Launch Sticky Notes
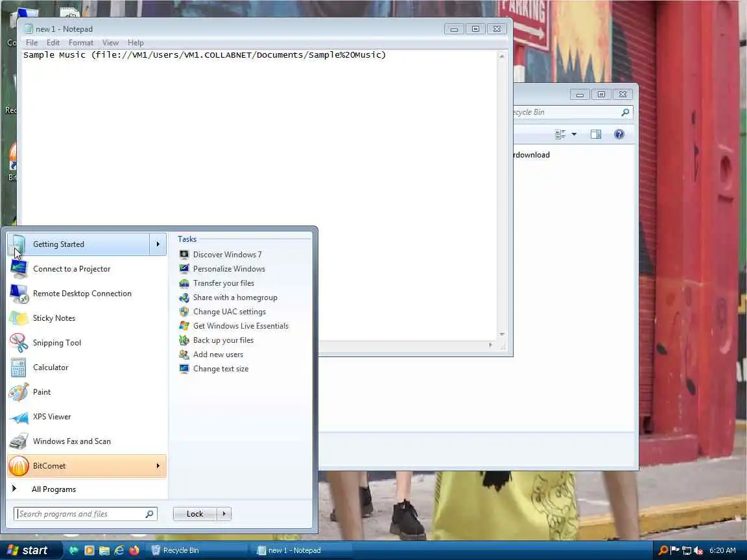The height and width of the screenshot is (560, 747). click(87, 318)
